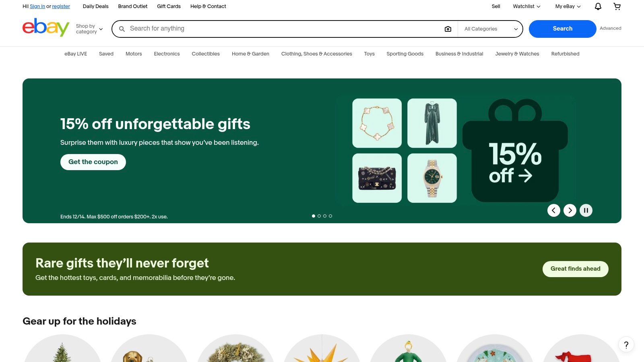Select the second carousel dot indicator

click(319, 216)
